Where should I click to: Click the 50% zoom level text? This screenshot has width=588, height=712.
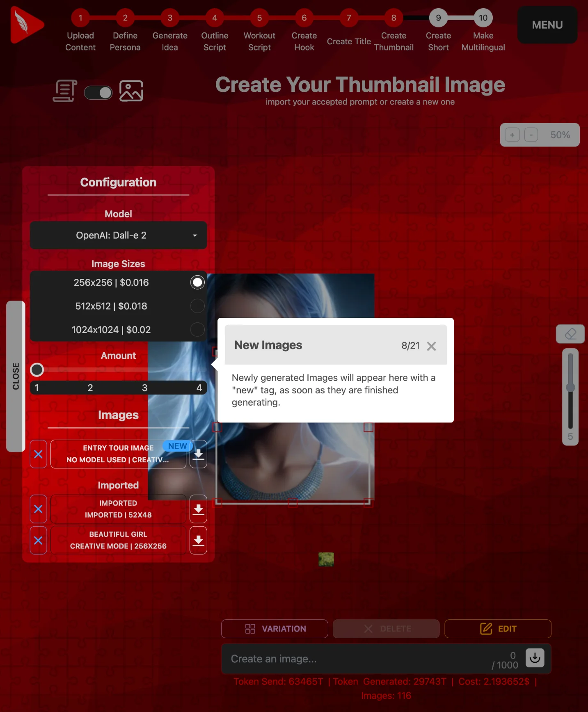click(x=560, y=135)
